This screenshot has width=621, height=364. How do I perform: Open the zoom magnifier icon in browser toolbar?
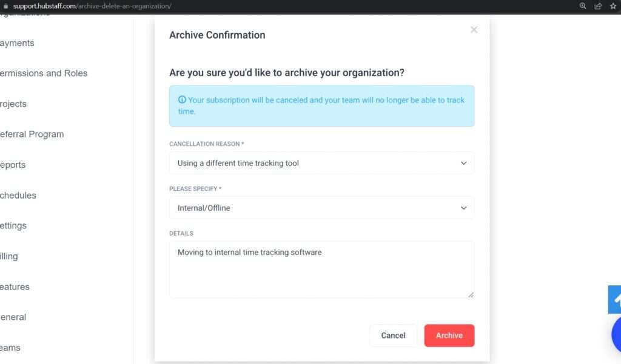tap(582, 7)
